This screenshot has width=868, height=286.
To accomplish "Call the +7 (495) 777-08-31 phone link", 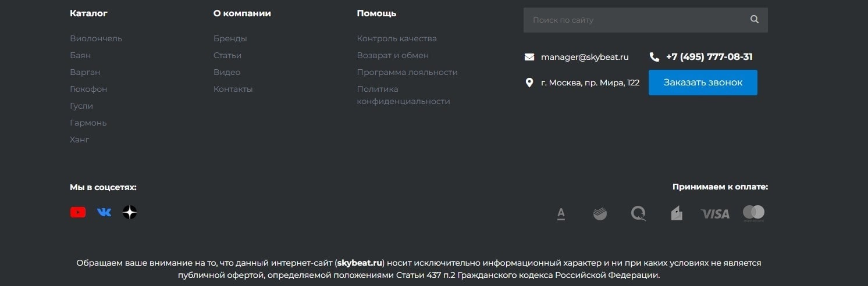I will click(709, 57).
